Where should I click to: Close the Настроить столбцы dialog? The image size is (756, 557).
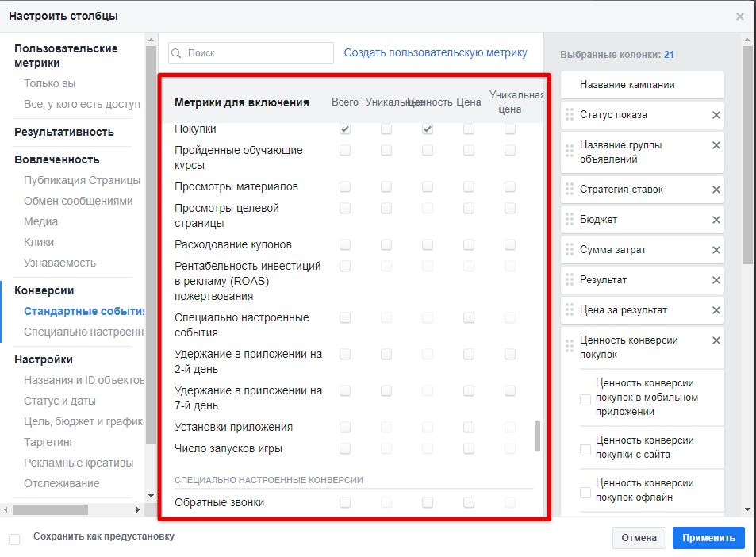pos(739,16)
